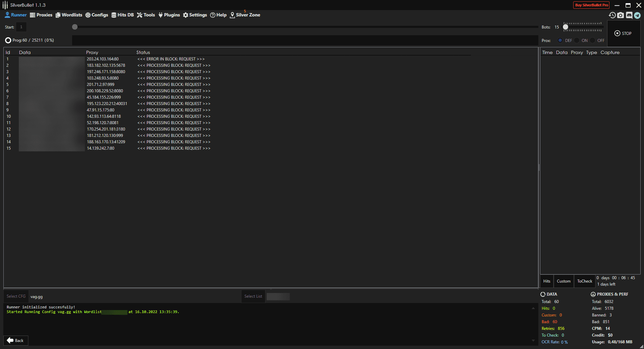The image size is (644, 349).
Task: Click the Usage: 0,48/168 MB stat
Action: click(x=612, y=342)
